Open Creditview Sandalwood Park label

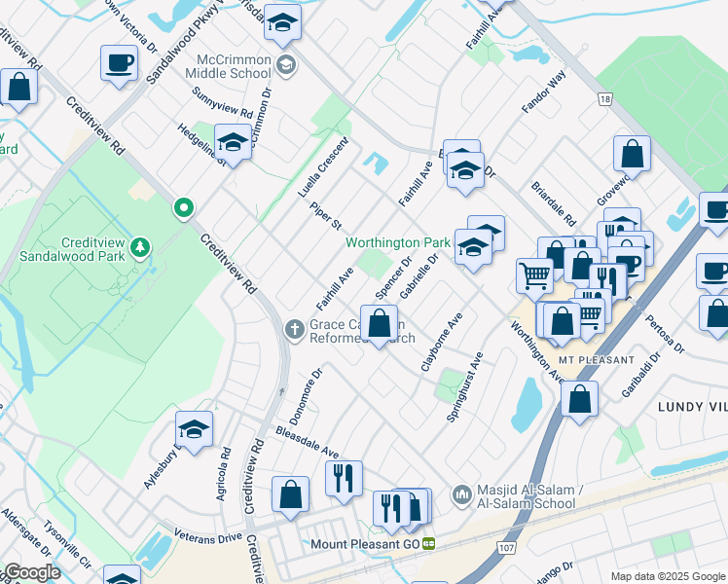point(72,249)
